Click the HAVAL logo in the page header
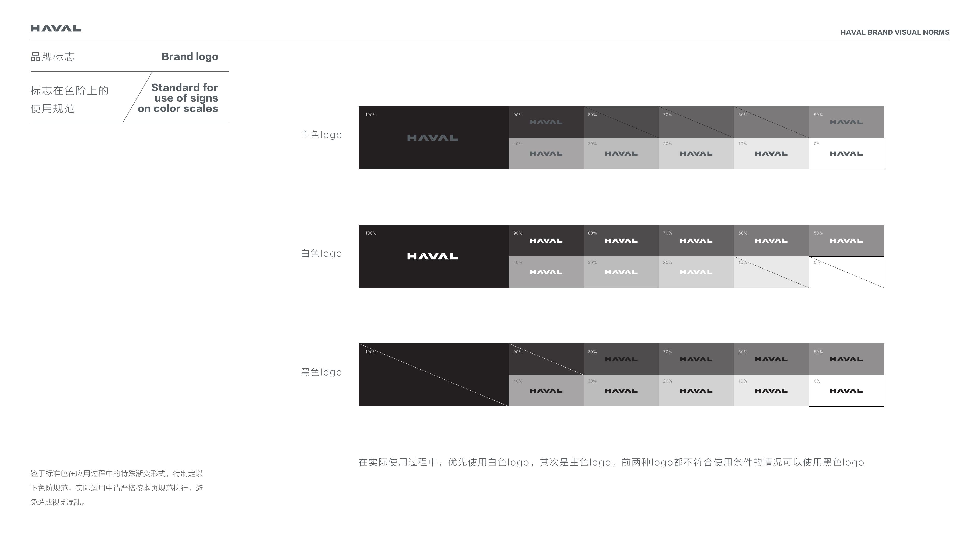The width and height of the screenshot is (980, 551). point(56,29)
